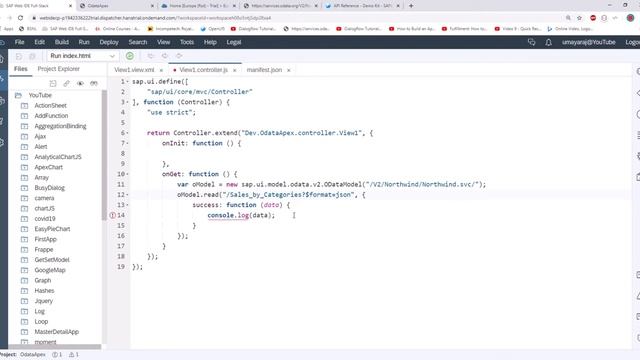Click the Files panel vertical scrollbar
Viewport: 640px width, 360px height.
pyautogui.click(x=104, y=155)
